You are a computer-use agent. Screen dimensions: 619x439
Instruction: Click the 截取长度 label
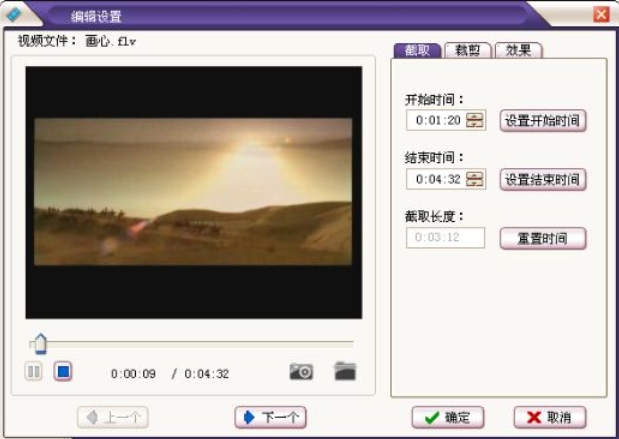[434, 216]
